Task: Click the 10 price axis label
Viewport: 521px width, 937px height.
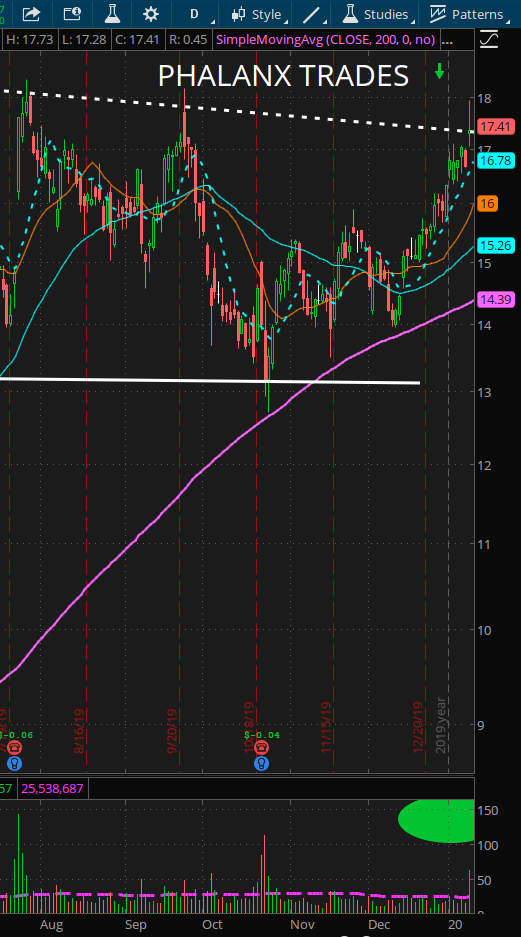Action: (x=485, y=630)
